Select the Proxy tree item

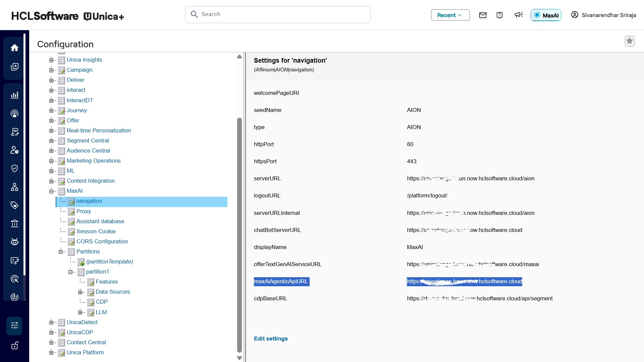click(x=84, y=212)
